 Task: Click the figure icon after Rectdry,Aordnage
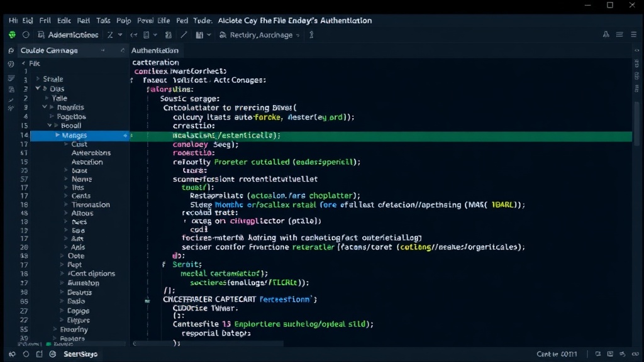tap(311, 35)
